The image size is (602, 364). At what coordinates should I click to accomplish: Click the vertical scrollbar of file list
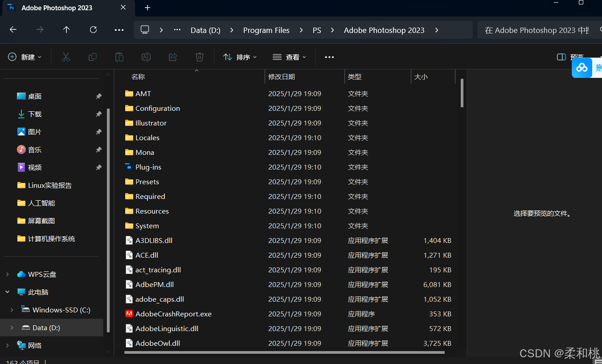point(462,93)
